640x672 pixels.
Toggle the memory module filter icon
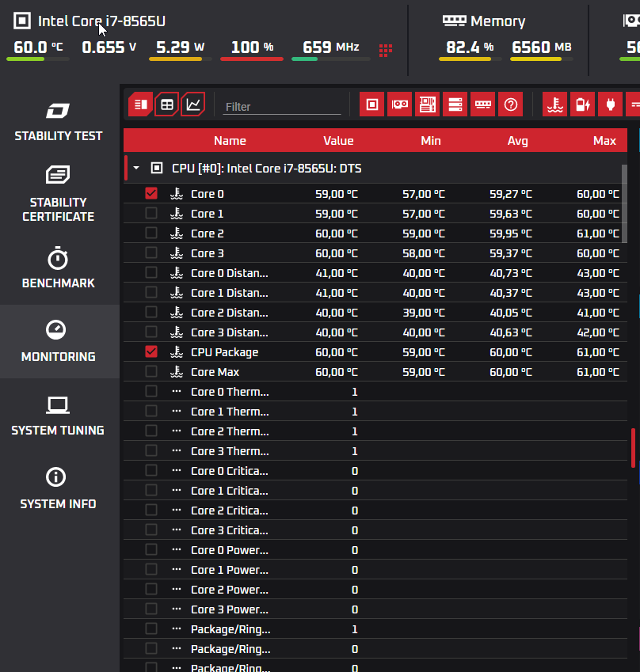click(483, 104)
